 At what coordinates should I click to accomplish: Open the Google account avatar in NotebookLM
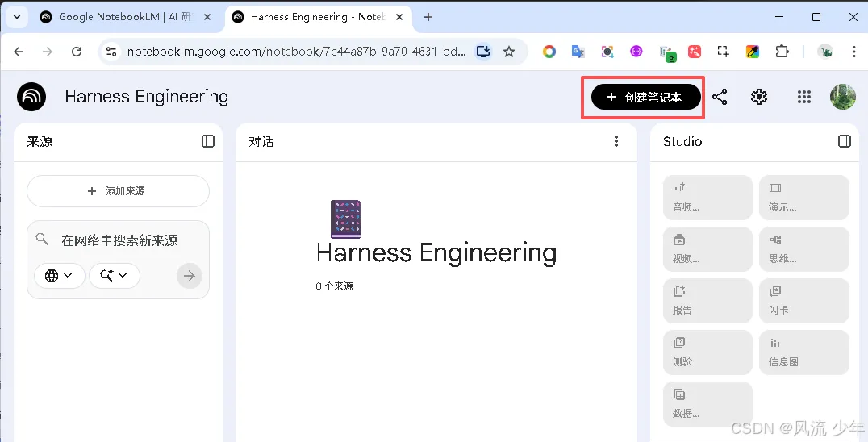point(842,97)
